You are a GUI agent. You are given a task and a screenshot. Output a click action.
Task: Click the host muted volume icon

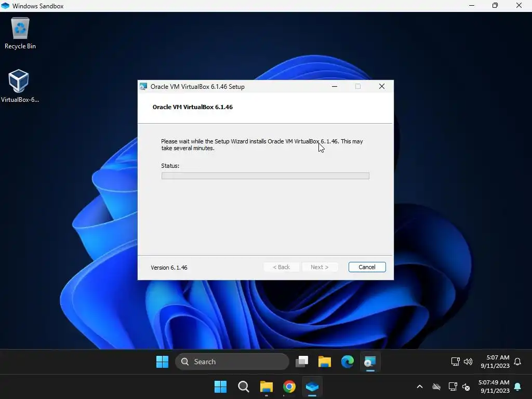point(466,387)
